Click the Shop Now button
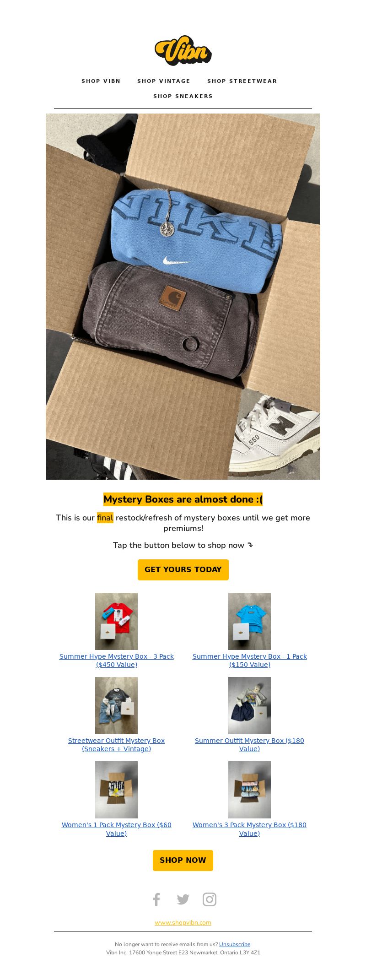The width and height of the screenshot is (366, 980). tap(183, 861)
